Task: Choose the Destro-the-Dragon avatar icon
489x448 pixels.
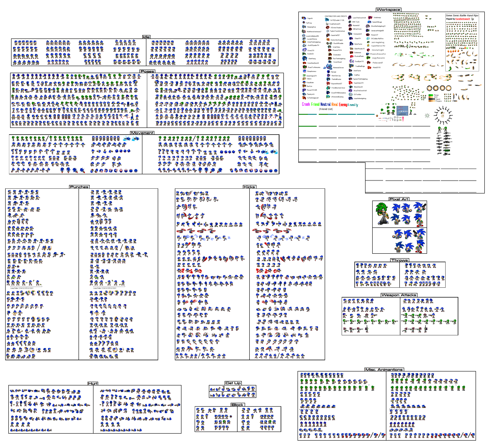Action: click(328, 40)
